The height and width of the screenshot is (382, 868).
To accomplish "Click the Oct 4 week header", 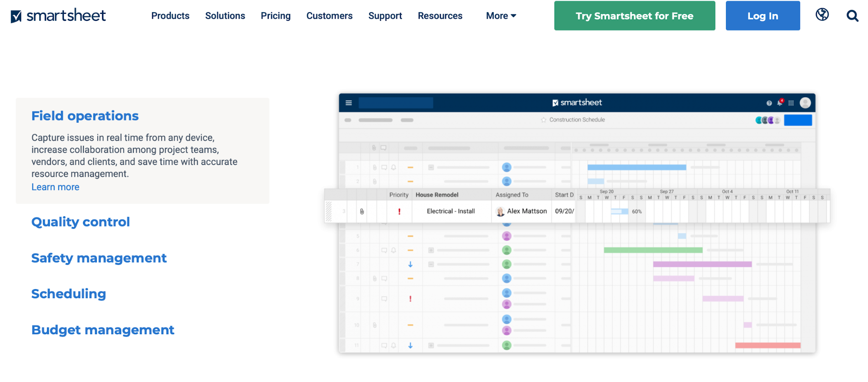I will [x=727, y=191].
